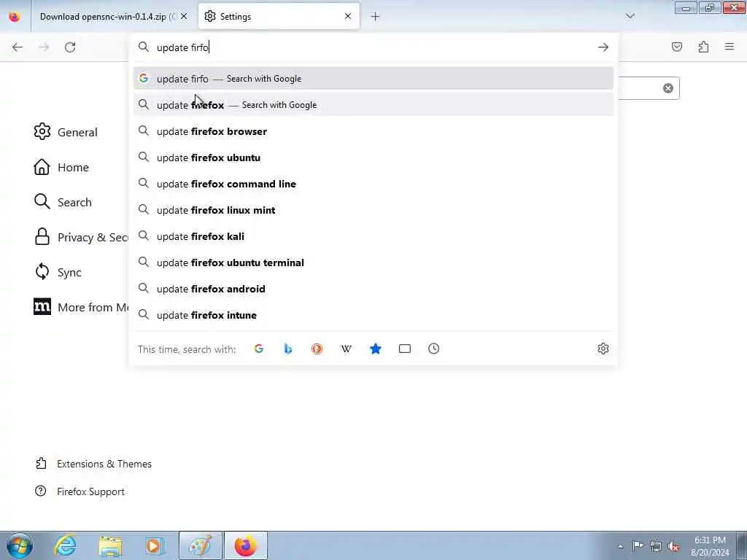The image size is (747, 560).
Task: Open the Firefox application menu
Action: [729, 47]
